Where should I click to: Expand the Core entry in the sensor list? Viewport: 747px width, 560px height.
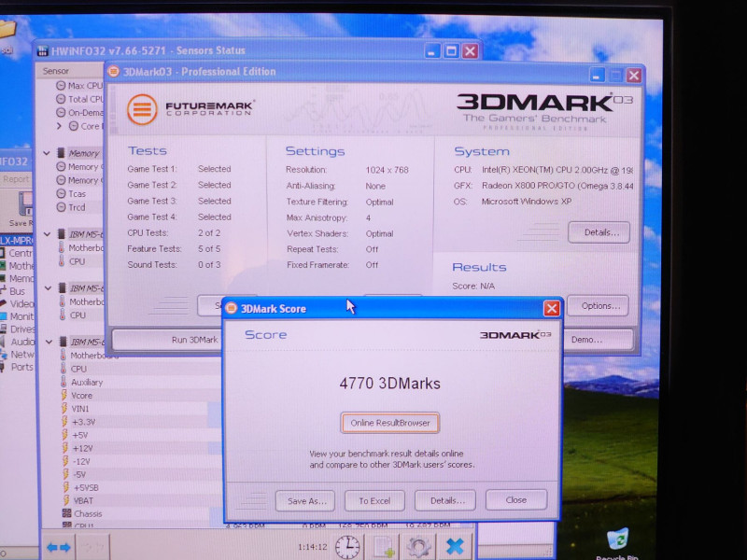point(59,126)
